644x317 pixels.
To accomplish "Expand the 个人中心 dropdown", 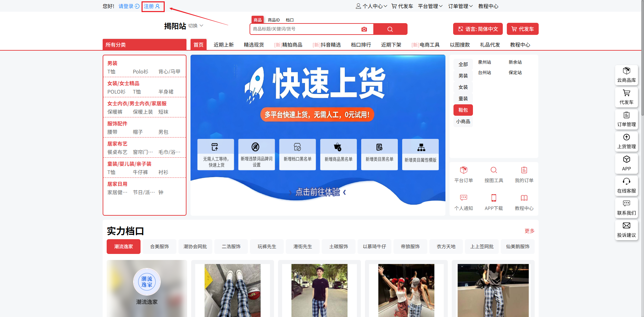I will point(372,6).
